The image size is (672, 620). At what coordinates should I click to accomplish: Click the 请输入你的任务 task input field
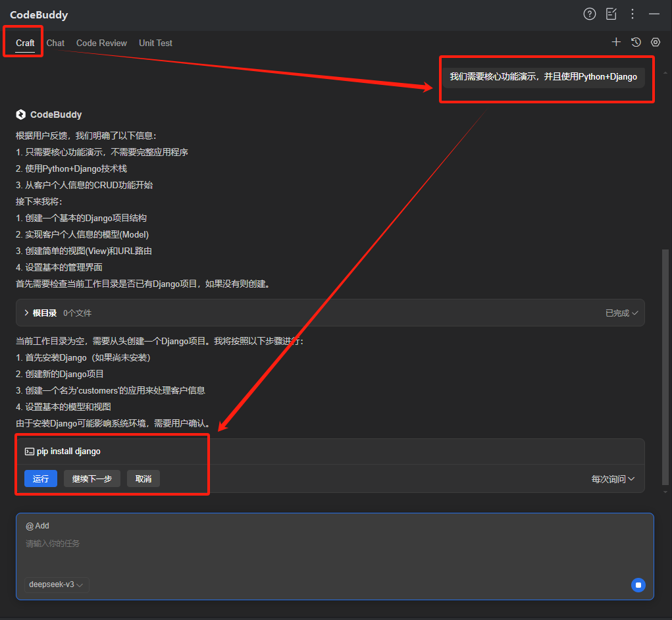point(335,544)
